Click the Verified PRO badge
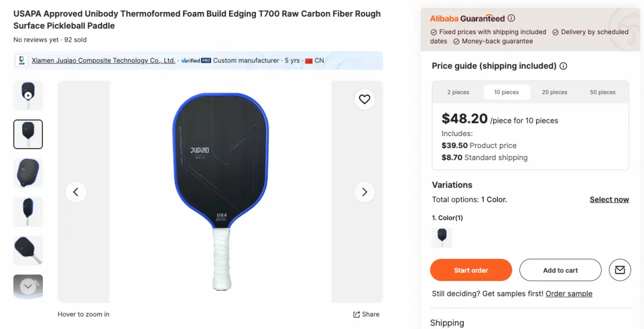Screen dimensions: 644x329 pos(196,60)
